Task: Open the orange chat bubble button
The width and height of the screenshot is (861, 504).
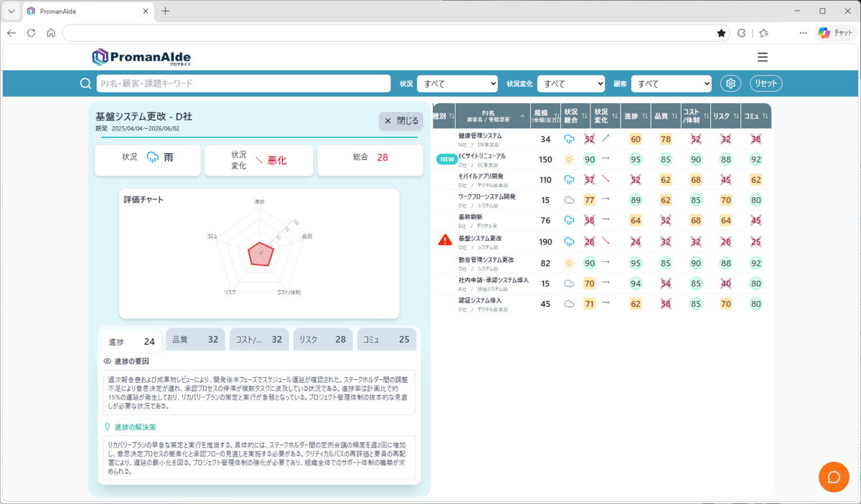Action: pos(834,477)
